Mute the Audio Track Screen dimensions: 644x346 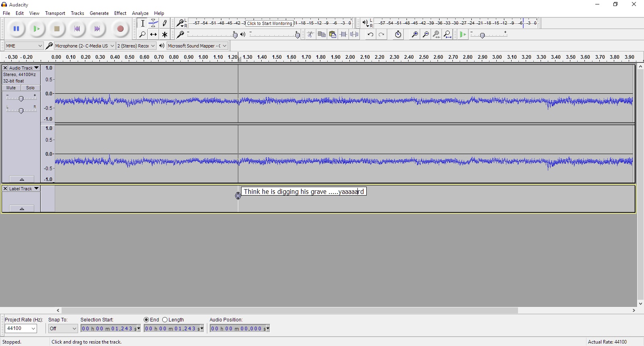pos(11,88)
